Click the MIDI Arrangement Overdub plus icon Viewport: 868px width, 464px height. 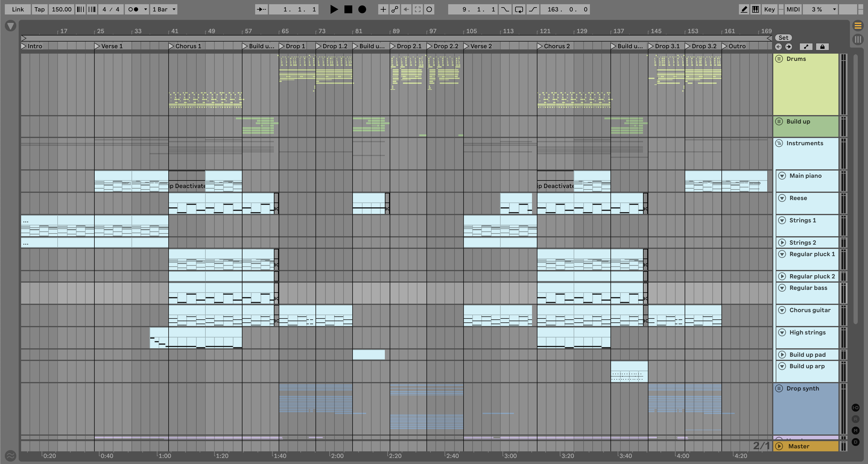(383, 9)
